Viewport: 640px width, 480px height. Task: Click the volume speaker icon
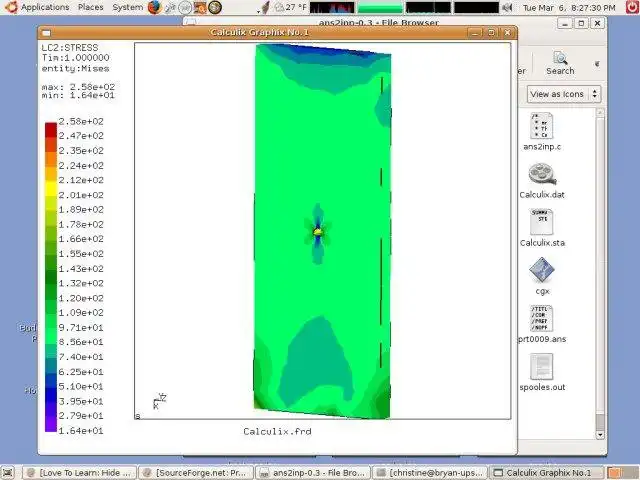[507, 7]
